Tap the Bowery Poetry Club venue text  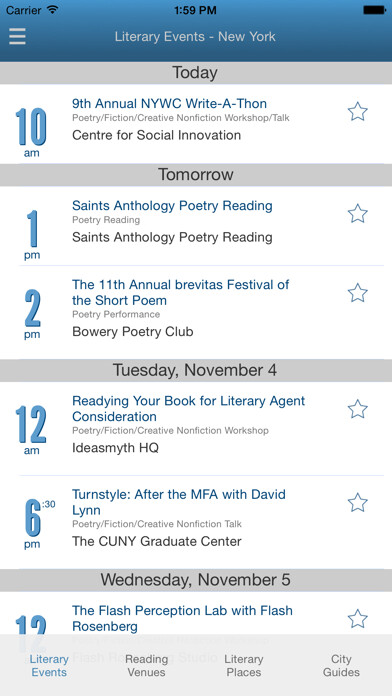(x=133, y=332)
